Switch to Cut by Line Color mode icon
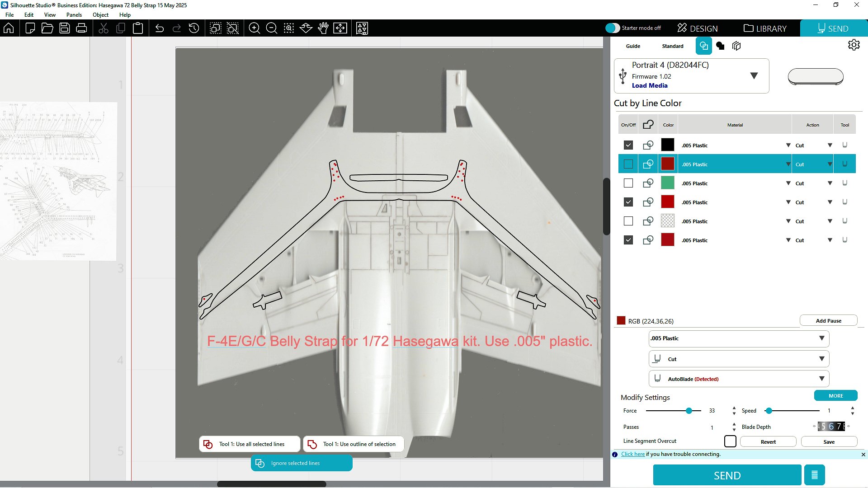The height and width of the screenshot is (488, 868). [703, 46]
